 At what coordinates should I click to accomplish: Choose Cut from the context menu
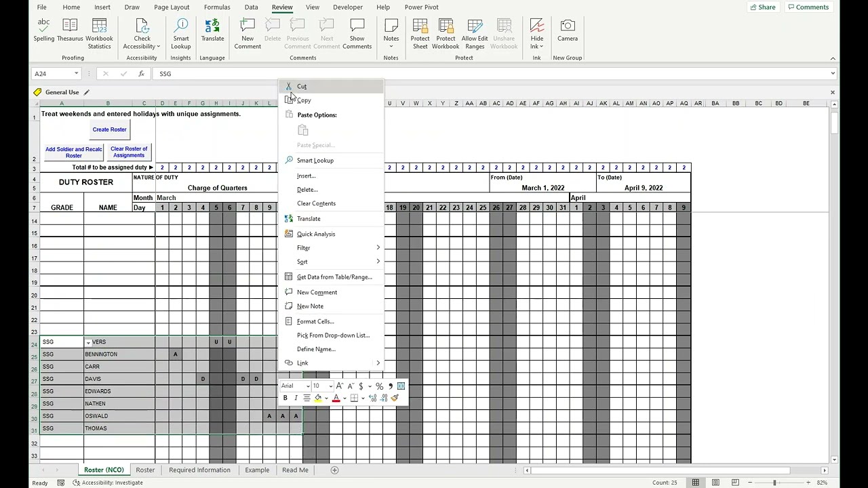click(331, 86)
